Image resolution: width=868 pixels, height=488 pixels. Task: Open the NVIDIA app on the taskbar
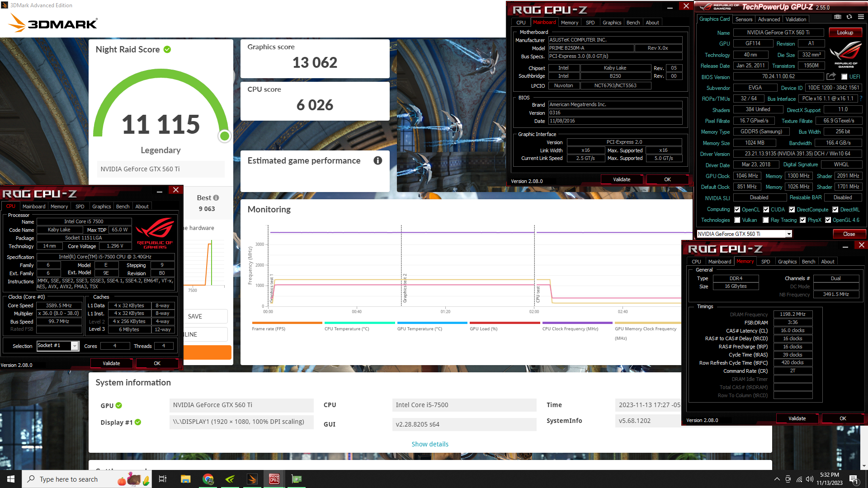(230, 479)
